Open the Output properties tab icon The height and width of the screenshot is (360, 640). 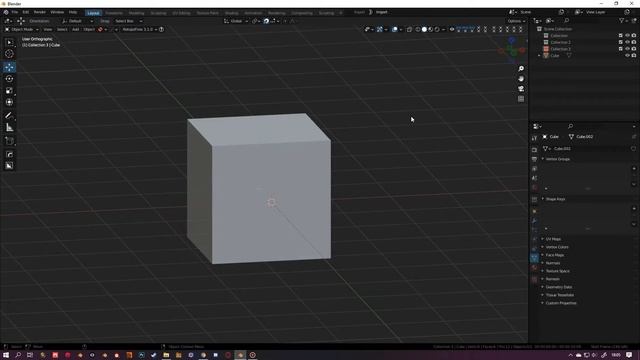(x=534, y=159)
